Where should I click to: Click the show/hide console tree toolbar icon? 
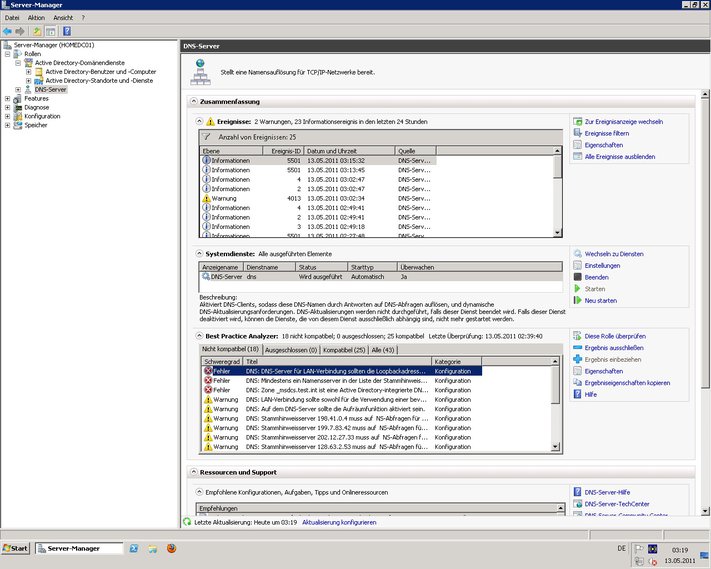click(50, 31)
